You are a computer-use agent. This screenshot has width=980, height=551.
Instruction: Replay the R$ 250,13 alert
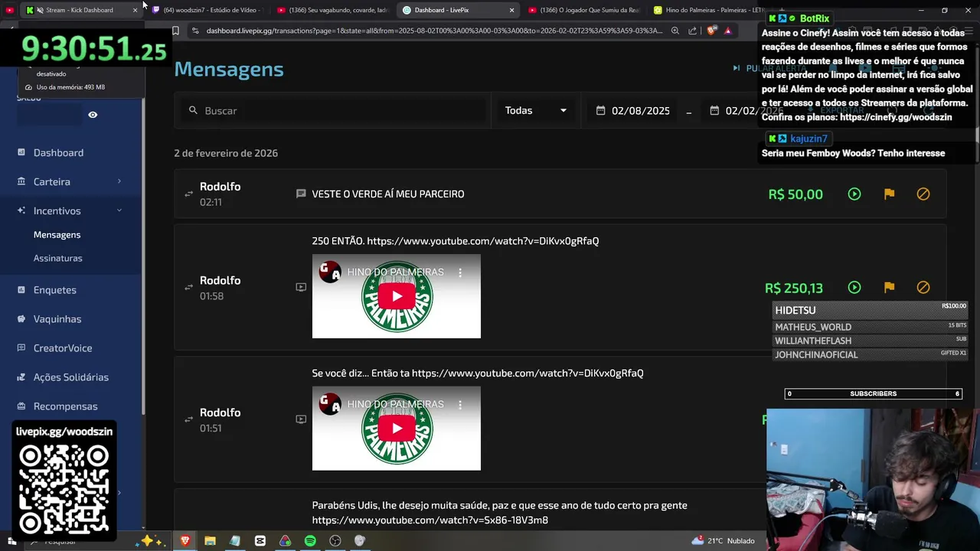pyautogui.click(x=854, y=288)
